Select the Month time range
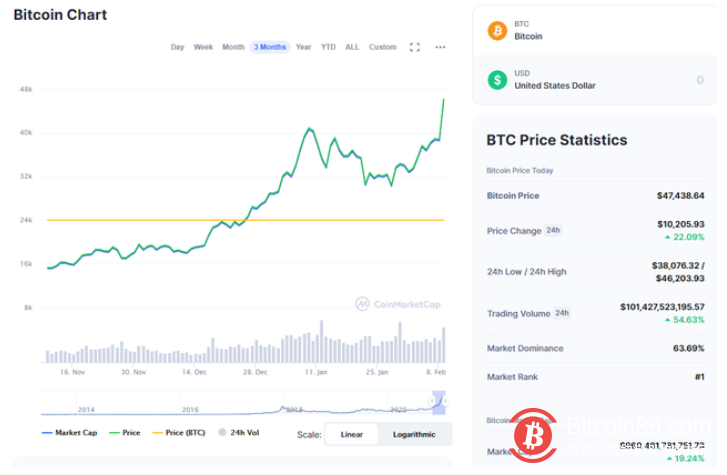 (x=233, y=47)
